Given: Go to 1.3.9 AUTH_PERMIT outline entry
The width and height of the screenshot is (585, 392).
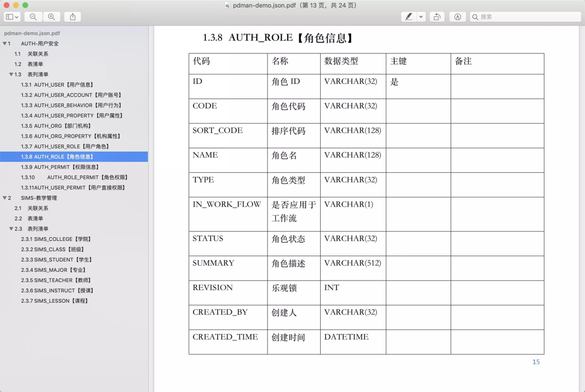Looking at the screenshot, I should pyautogui.click(x=60, y=167).
